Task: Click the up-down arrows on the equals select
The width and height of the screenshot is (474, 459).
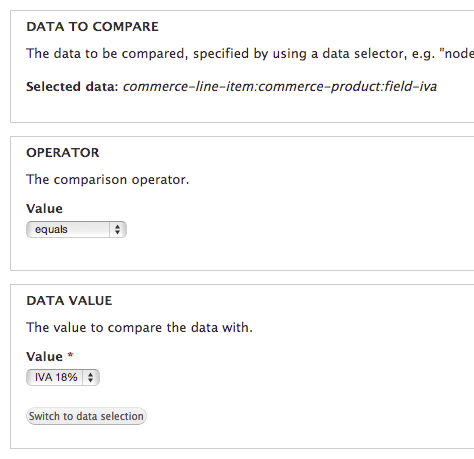Action: (117, 229)
